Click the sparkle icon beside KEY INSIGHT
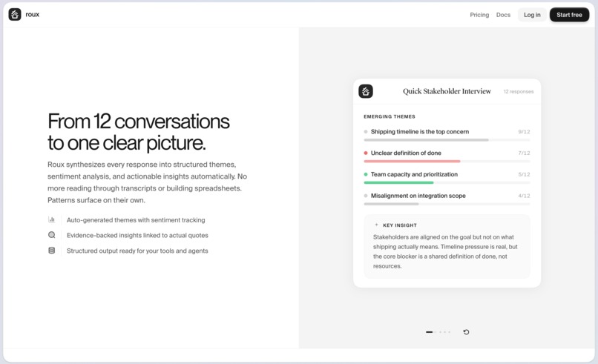This screenshot has height=364, width=598. [x=376, y=225]
